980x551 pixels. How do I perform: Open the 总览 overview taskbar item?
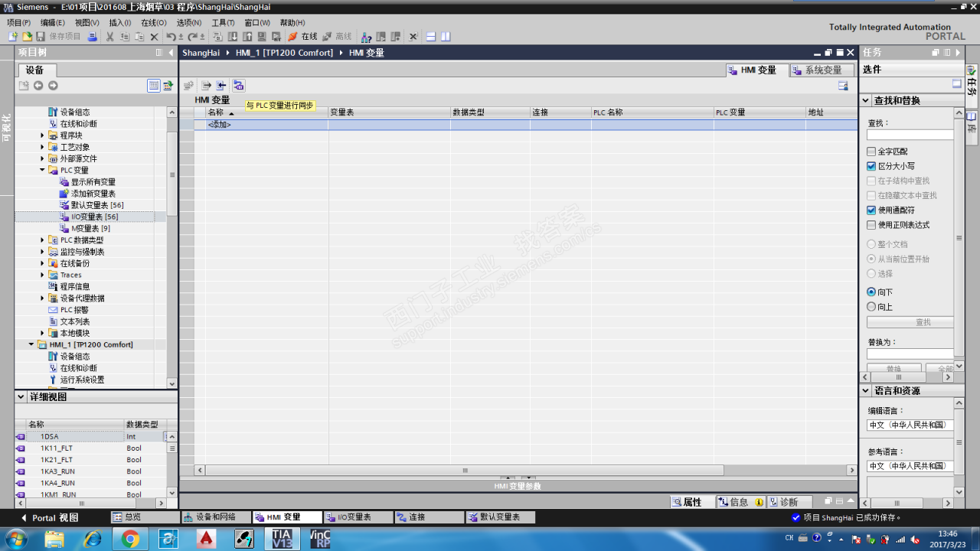tap(145, 517)
